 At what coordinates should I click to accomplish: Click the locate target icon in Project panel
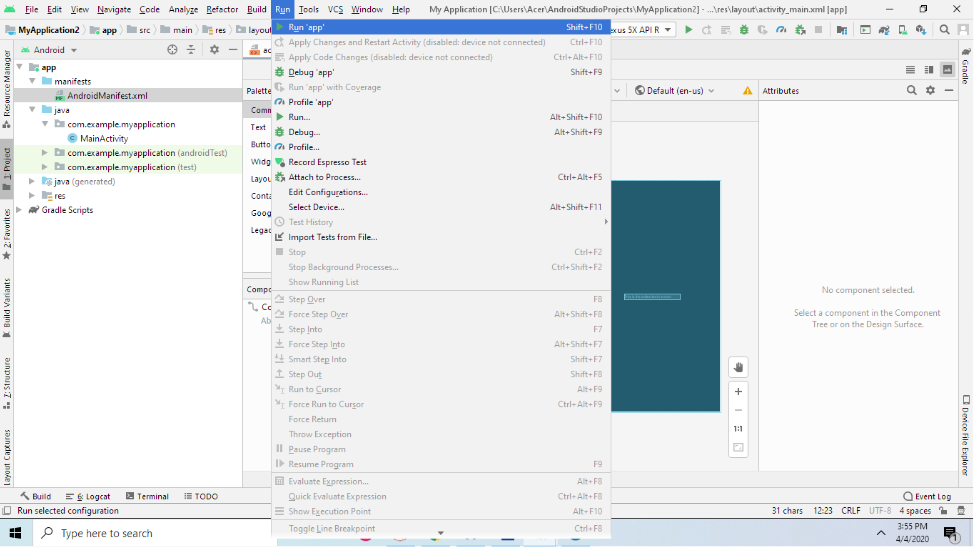pos(172,50)
